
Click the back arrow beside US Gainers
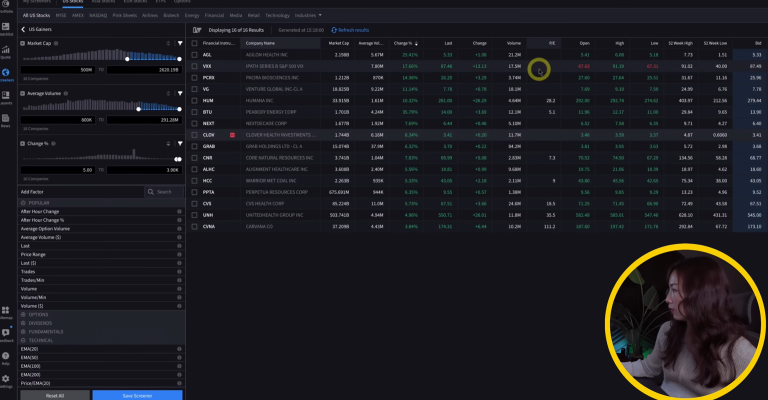tap(23, 31)
